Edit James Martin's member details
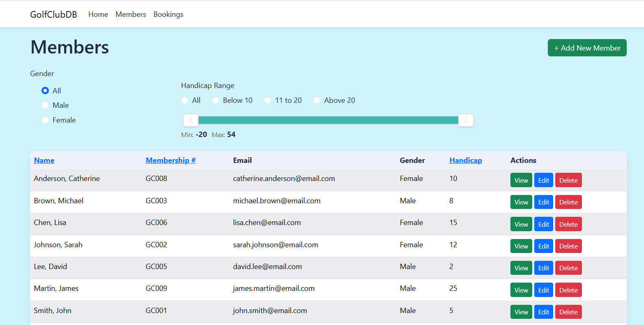Viewport: 644px width, 325px height. pos(544,290)
